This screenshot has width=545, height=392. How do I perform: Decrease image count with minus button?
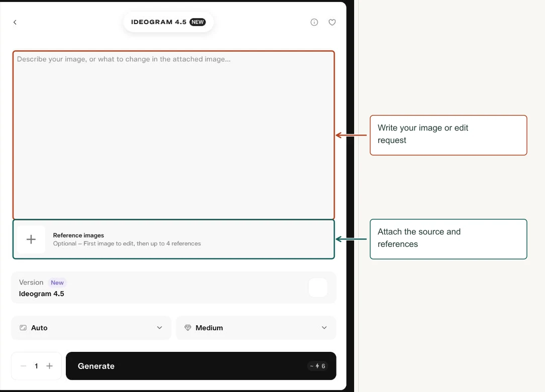point(23,366)
